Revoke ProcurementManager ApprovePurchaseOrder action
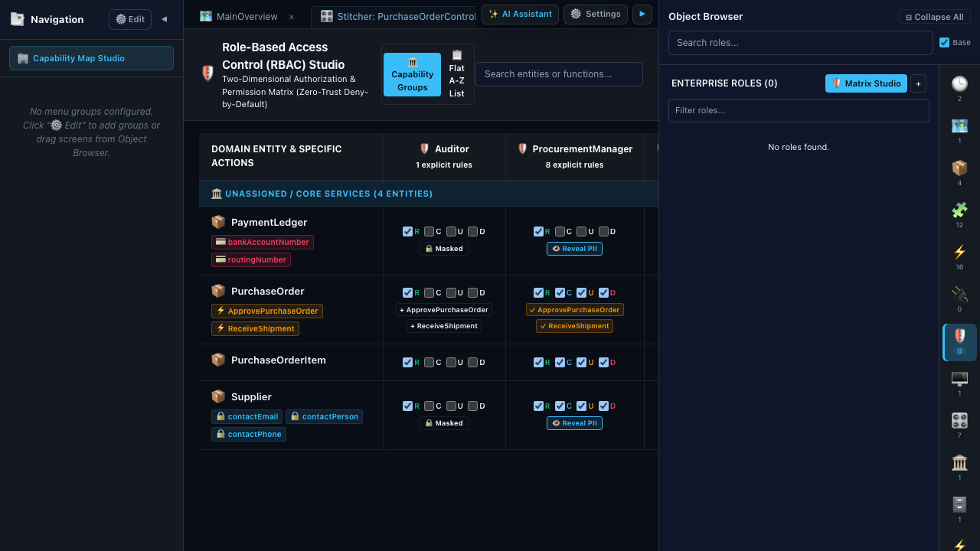The height and width of the screenshot is (551, 980). [574, 310]
